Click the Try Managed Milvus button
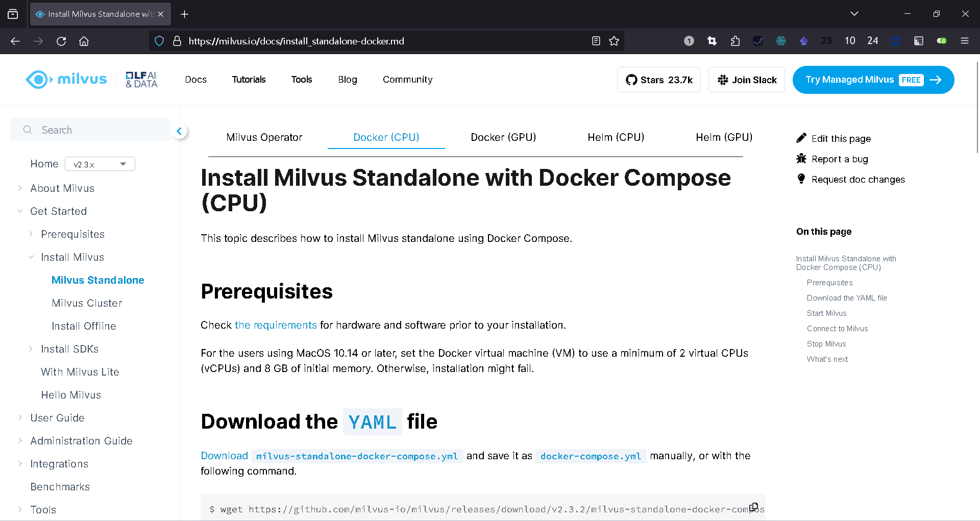 click(x=873, y=80)
